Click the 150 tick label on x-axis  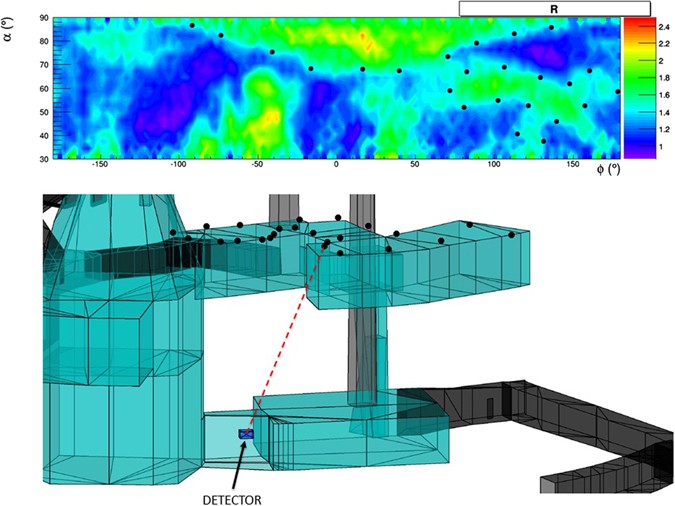(x=573, y=164)
